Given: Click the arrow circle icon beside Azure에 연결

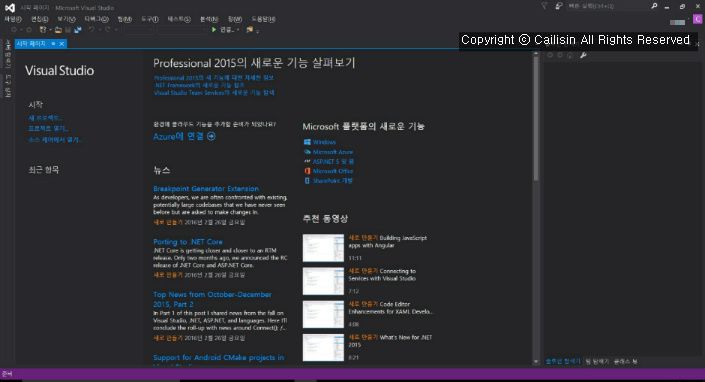Looking at the screenshot, I should click(x=211, y=136).
